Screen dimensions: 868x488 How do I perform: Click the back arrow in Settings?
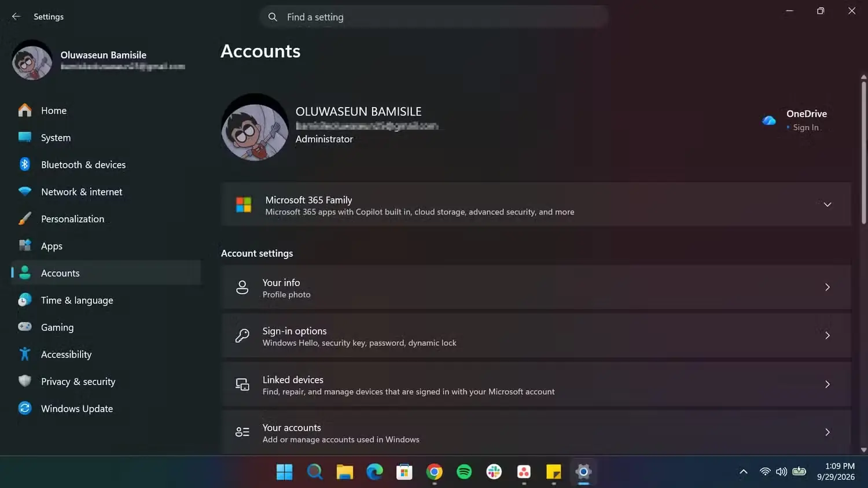click(x=16, y=17)
